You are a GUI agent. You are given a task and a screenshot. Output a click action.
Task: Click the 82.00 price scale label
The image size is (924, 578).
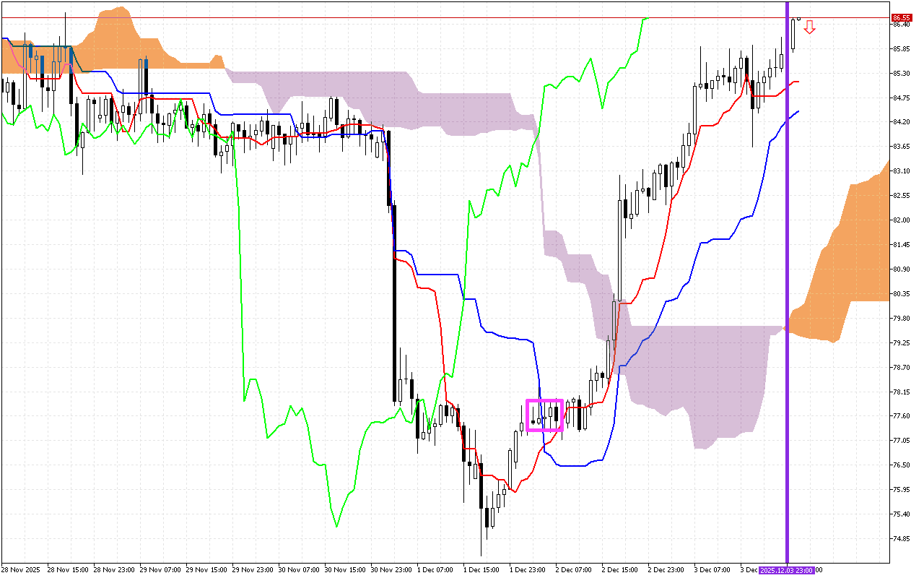point(900,220)
